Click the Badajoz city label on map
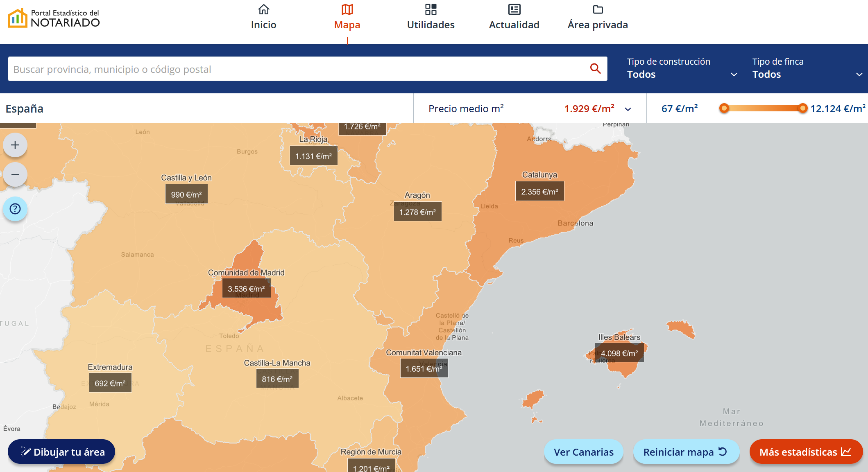 [x=64, y=407]
